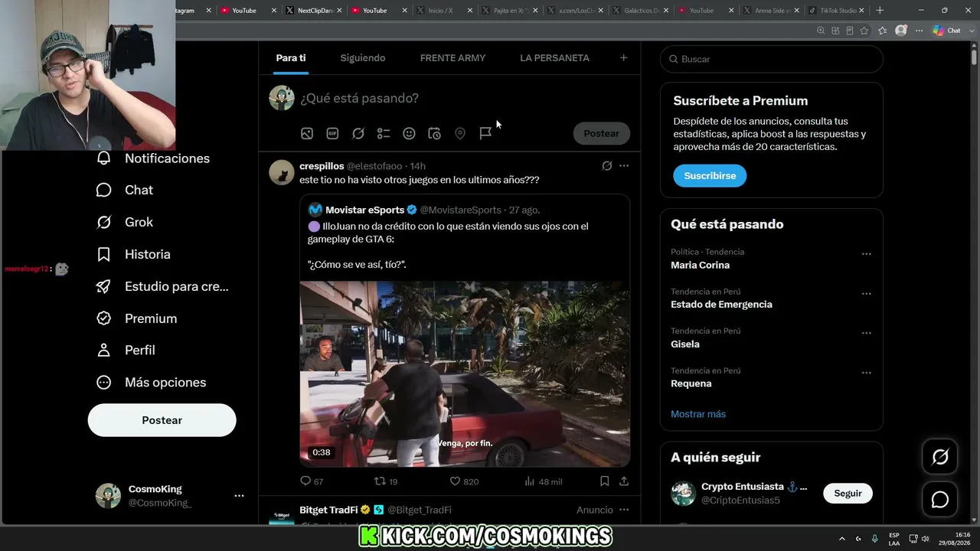Screen dimensions: 980x551
Task: Switch to NextClipDan browser tab
Action: (313, 11)
